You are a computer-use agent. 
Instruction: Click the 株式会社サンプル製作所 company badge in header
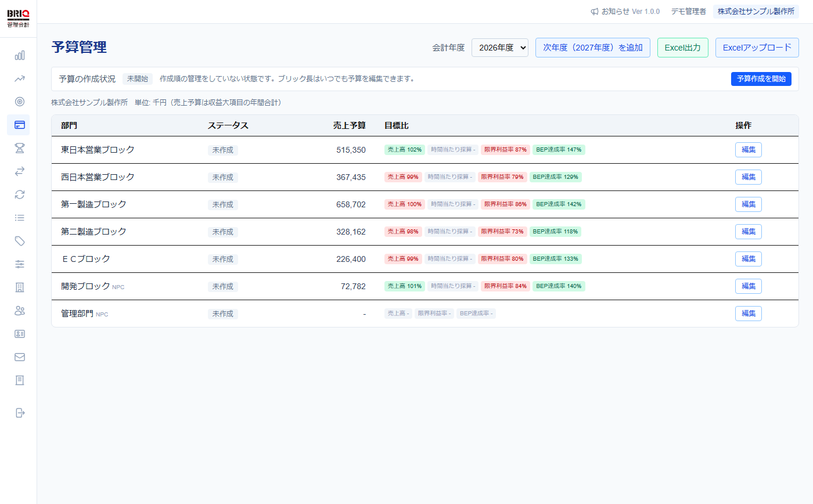[x=756, y=12]
